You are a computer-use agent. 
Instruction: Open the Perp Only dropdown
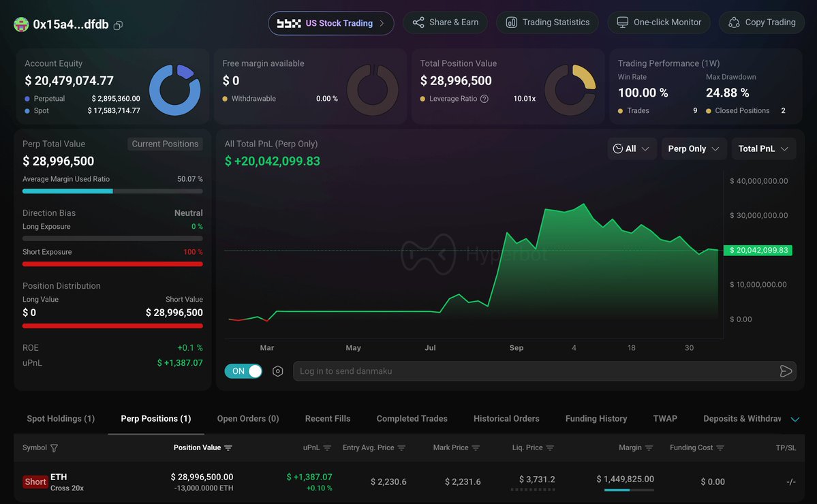coord(694,149)
